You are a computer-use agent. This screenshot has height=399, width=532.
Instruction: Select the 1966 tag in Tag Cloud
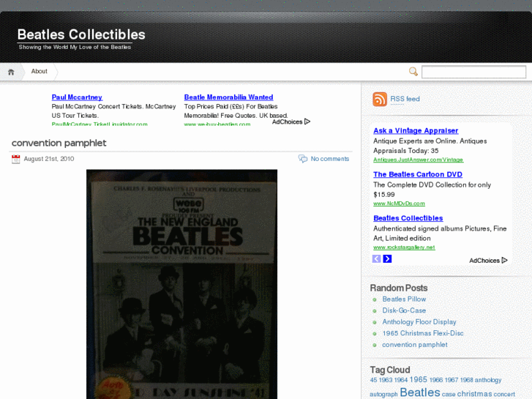[x=436, y=380]
